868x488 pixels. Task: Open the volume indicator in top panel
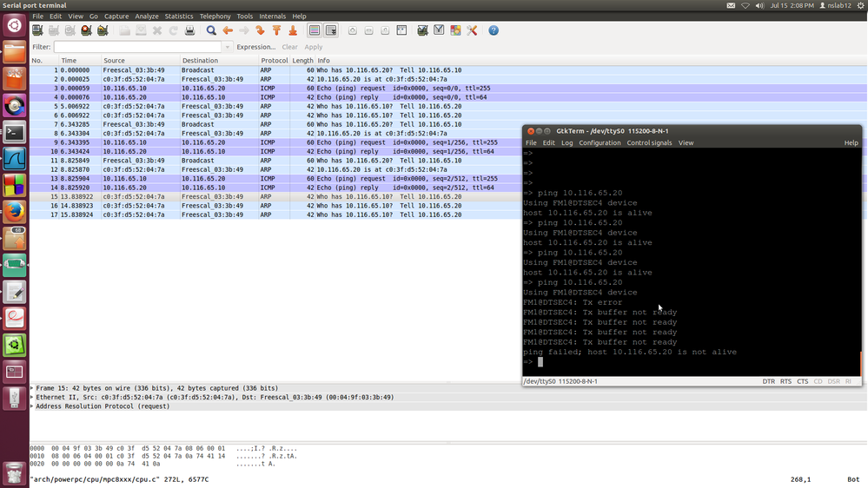click(759, 5)
